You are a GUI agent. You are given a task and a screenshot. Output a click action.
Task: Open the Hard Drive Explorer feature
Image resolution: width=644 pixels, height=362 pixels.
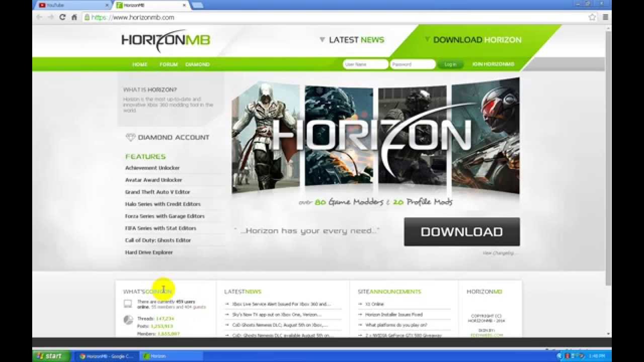[x=149, y=252]
